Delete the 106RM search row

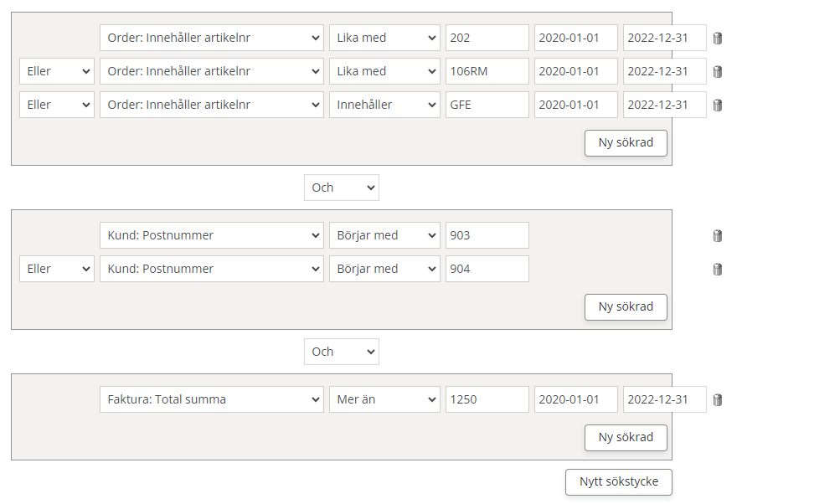718,71
